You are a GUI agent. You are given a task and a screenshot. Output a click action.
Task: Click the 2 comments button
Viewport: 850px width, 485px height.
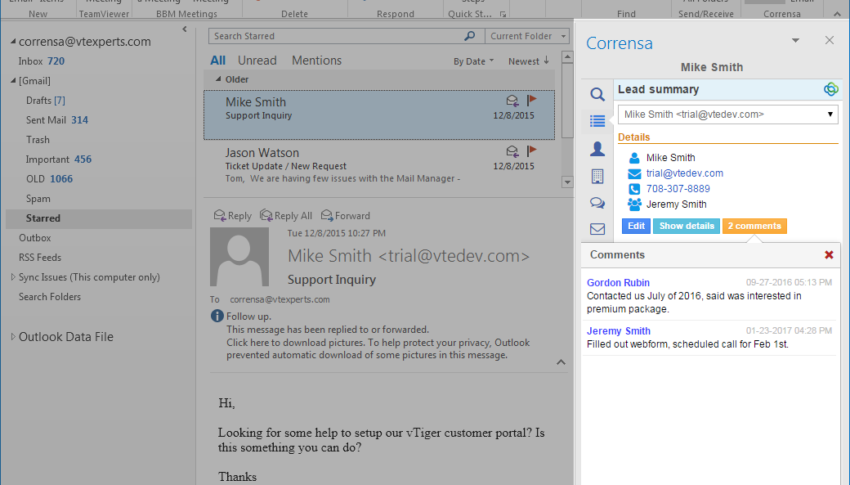(x=754, y=226)
